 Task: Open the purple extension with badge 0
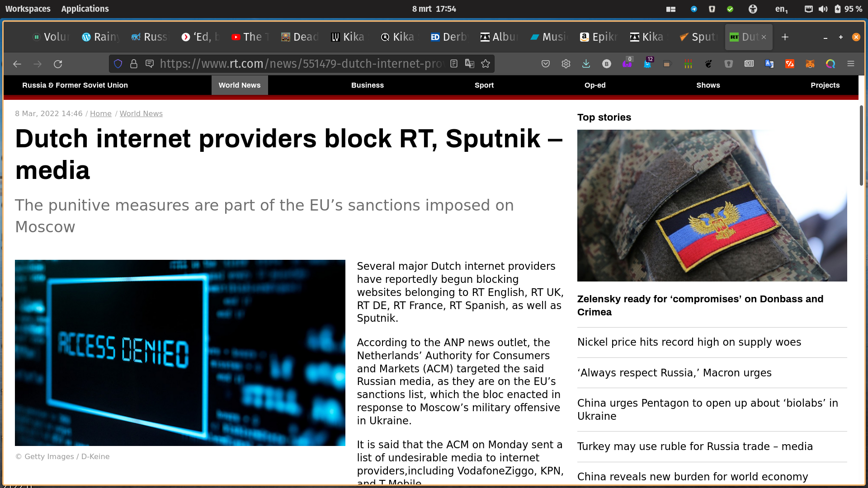click(627, 63)
